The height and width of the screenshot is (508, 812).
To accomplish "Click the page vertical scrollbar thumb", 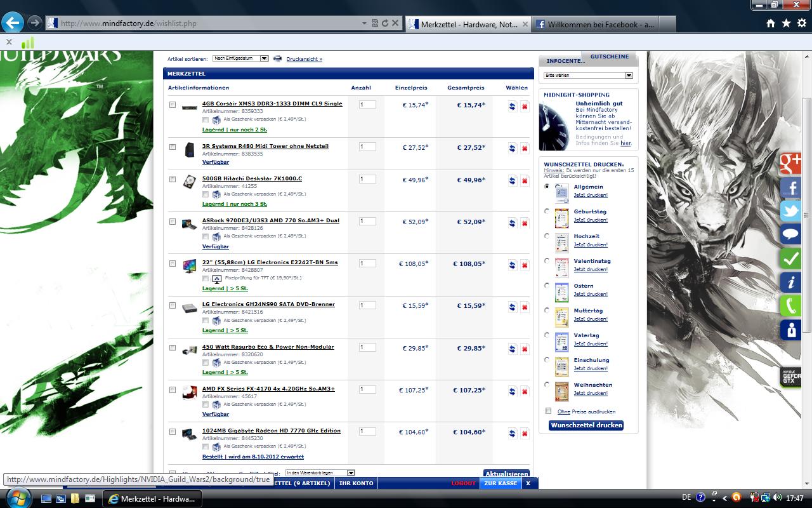I will click(807, 216).
